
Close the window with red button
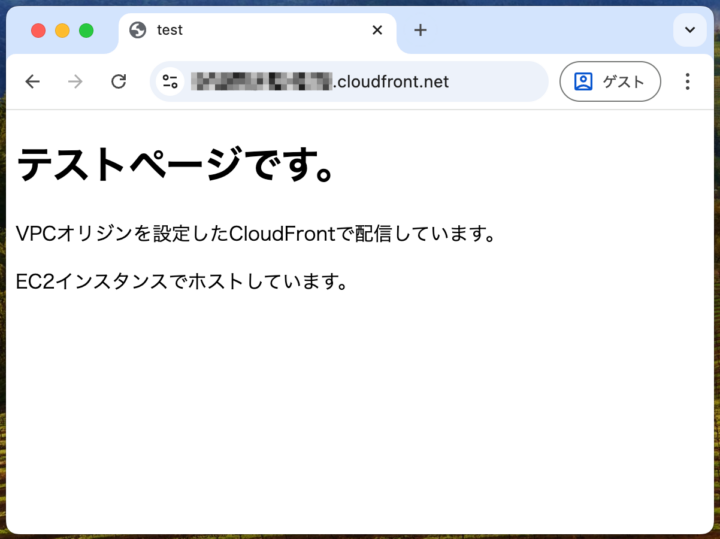[x=38, y=30]
